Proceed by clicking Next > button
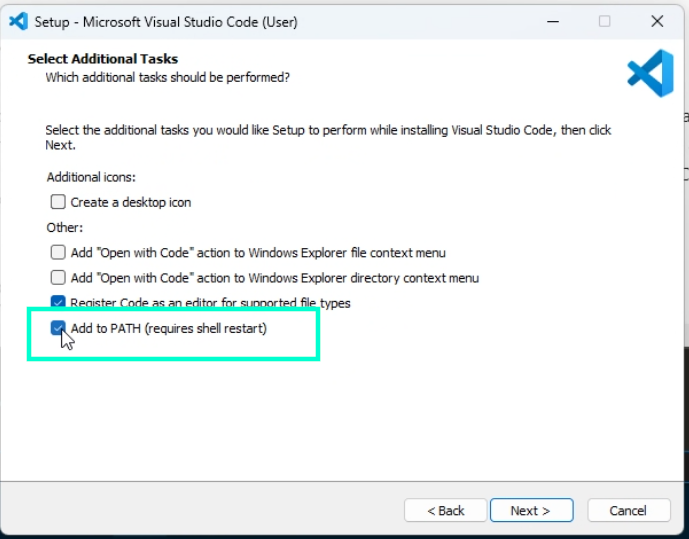Screen dimensions: 689x539 tap(530, 510)
